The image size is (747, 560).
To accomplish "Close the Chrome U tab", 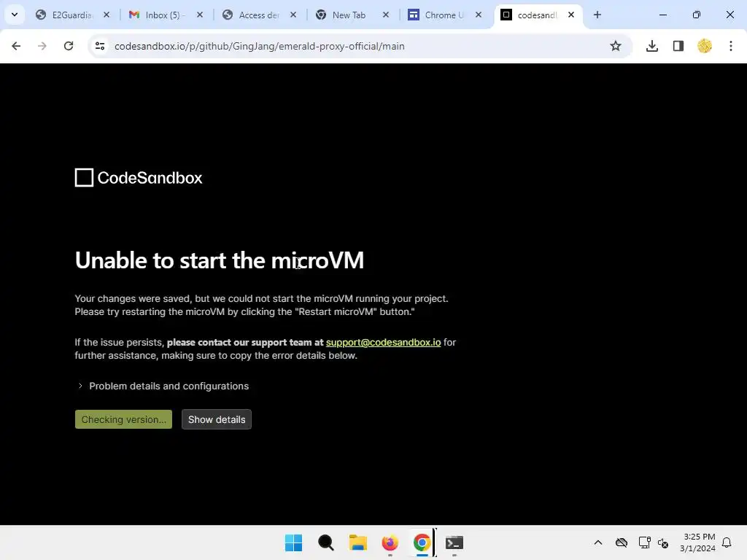I will tap(479, 15).
